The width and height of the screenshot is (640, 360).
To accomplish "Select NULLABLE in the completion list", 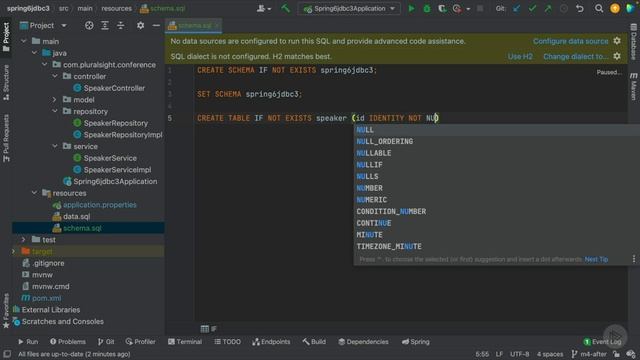I will point(496,153).
